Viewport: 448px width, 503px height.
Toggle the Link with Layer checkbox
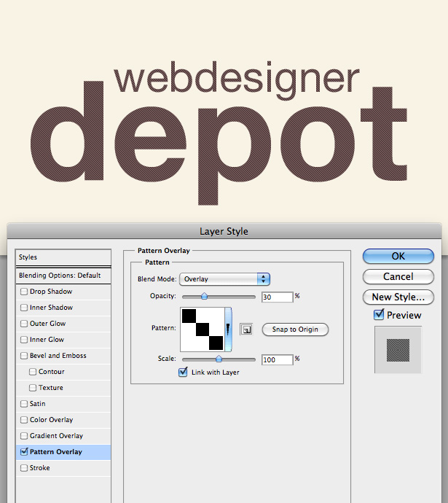pos(183,372)
